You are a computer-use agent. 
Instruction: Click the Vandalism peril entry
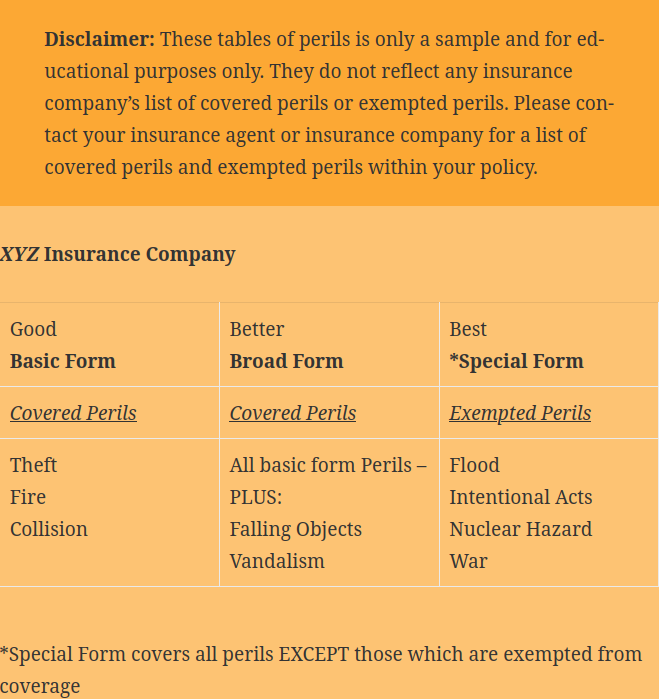pos(277,561)
